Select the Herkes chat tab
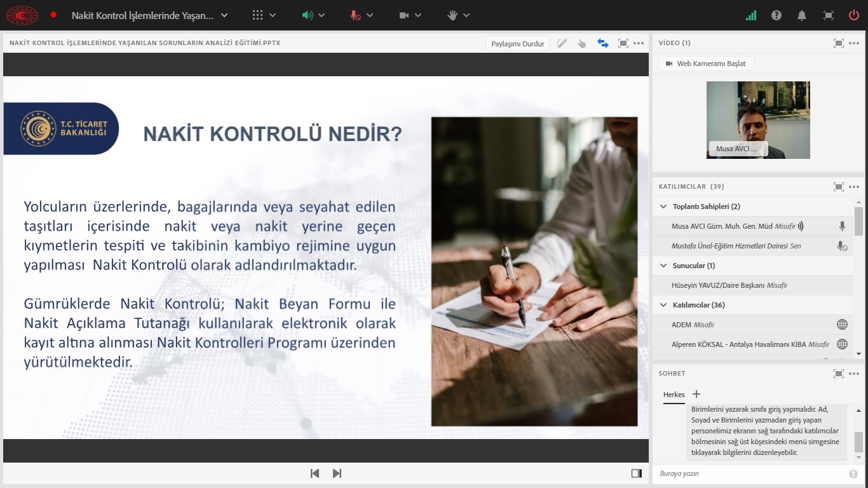The width and height of the screenshot is (868, 488). 674,395
